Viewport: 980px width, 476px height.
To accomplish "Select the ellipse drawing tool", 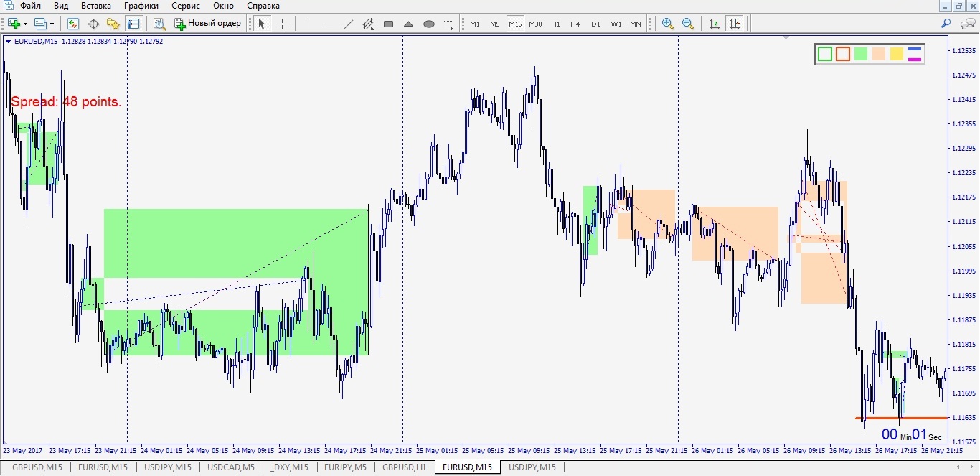I will tap(429, 24).
